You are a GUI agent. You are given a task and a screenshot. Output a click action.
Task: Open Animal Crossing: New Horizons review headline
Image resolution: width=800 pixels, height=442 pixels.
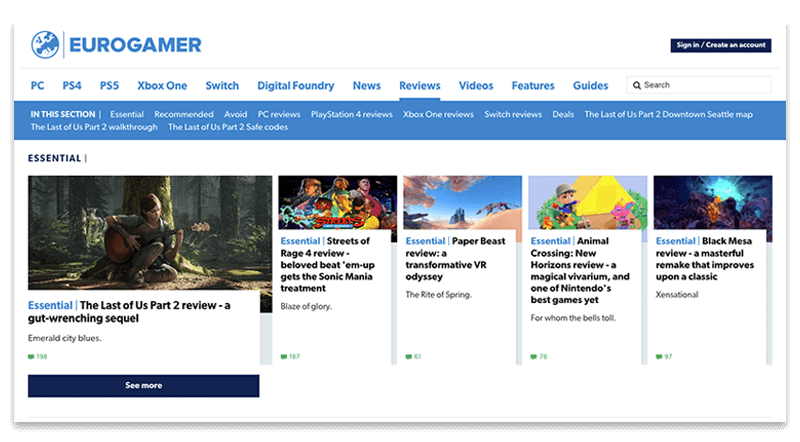[580, 271]
